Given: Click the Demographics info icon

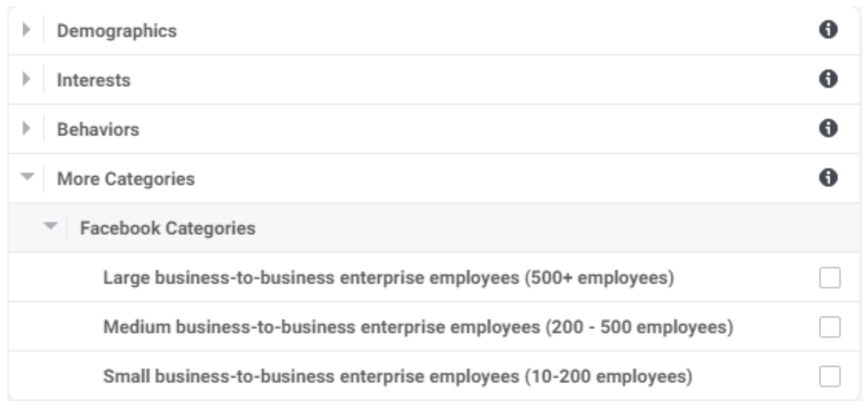Looking at the screenshot, I should tap(830, 28).
